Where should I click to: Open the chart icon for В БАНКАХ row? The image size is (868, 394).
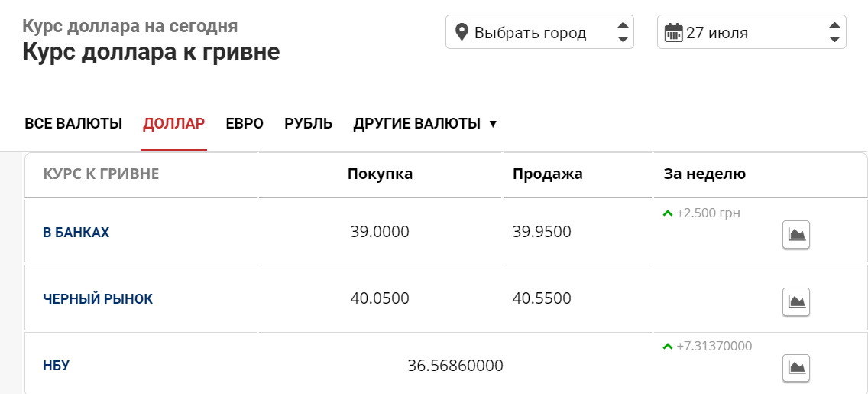click(x=795, y=234)
